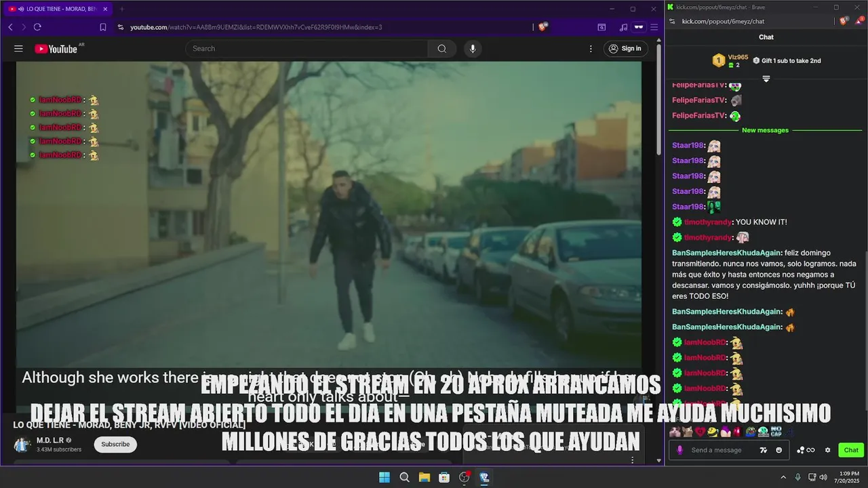Screen dimensions: 868x488
Task: Mute the tab via its audio icon
Action: (21, 9)
